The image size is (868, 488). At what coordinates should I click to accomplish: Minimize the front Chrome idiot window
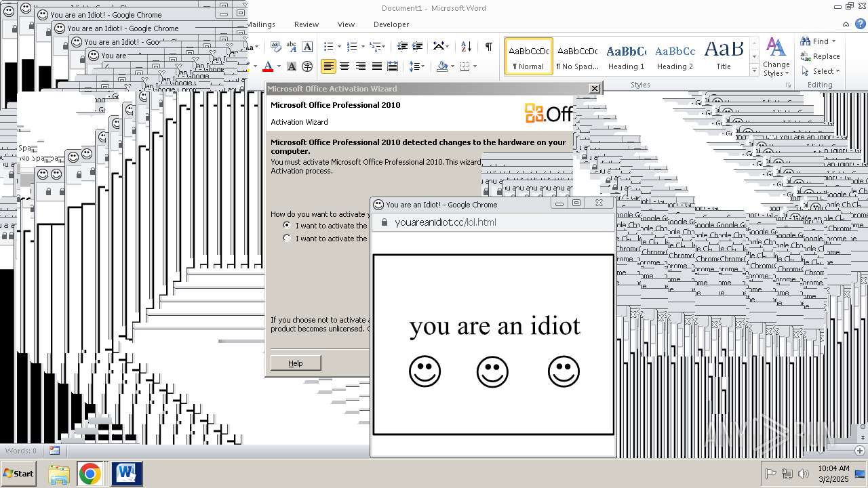(559, 203)
